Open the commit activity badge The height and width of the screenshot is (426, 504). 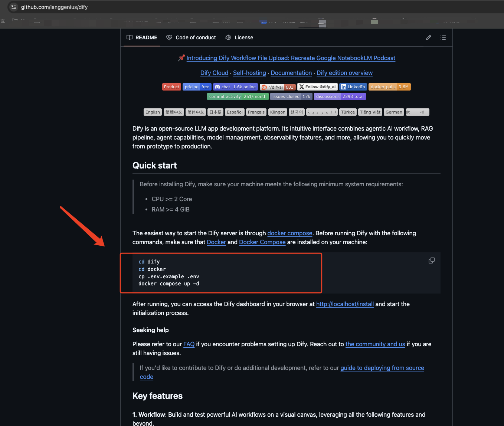[x=238, y=96]
